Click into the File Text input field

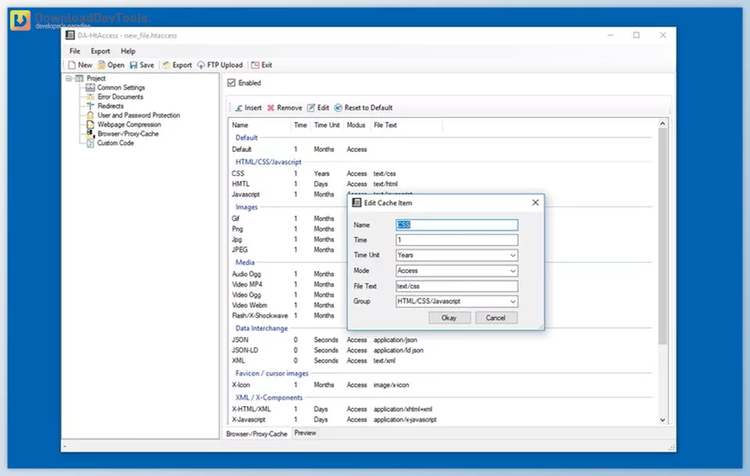click(x=456, y=286)
